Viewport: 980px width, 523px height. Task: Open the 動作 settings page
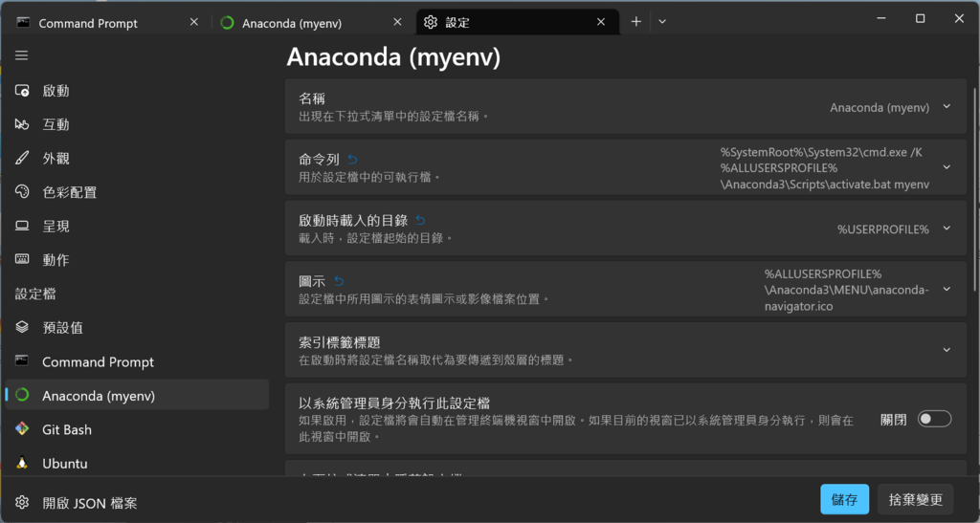coord(137,260)
